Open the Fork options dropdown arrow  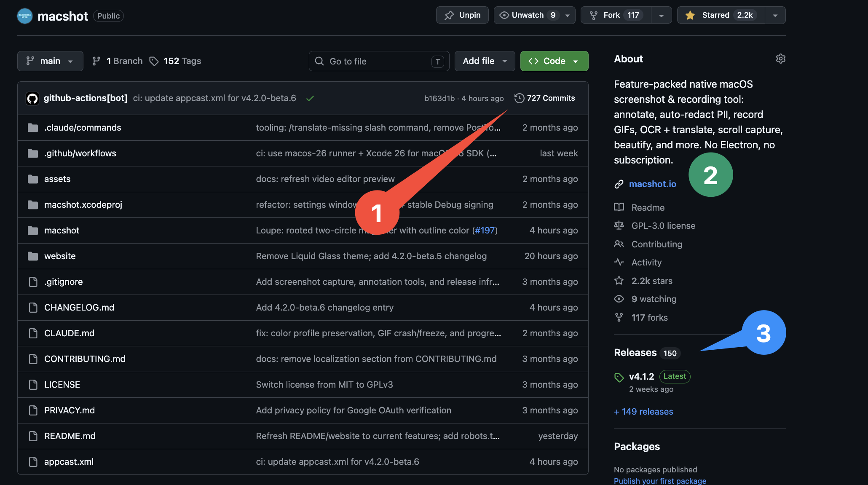(662, 15)
